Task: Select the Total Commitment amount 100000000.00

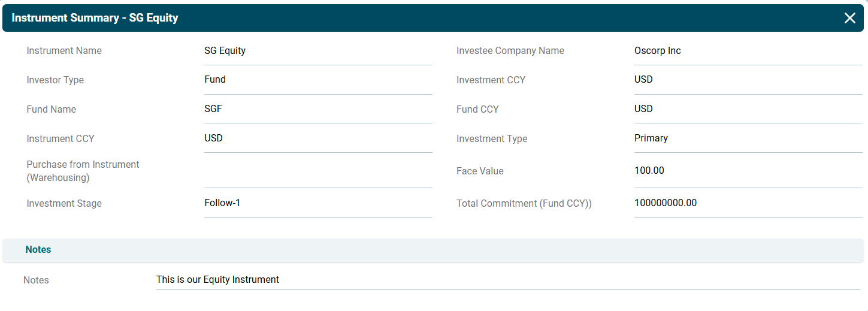Action: click(665, 203)
